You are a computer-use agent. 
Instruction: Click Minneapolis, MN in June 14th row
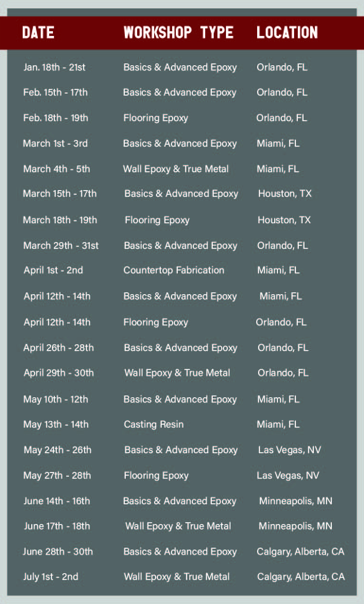point(295,500)
